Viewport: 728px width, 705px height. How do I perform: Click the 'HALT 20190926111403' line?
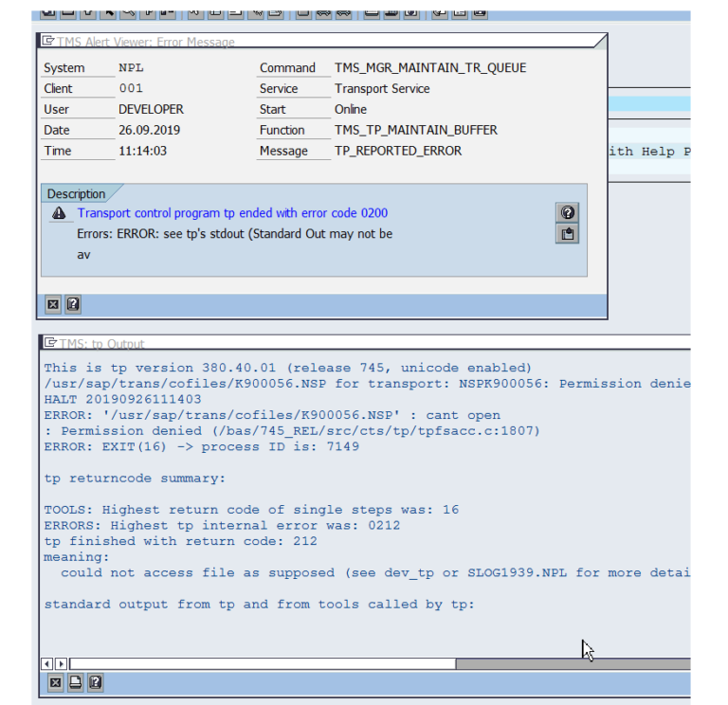point(122,399)
